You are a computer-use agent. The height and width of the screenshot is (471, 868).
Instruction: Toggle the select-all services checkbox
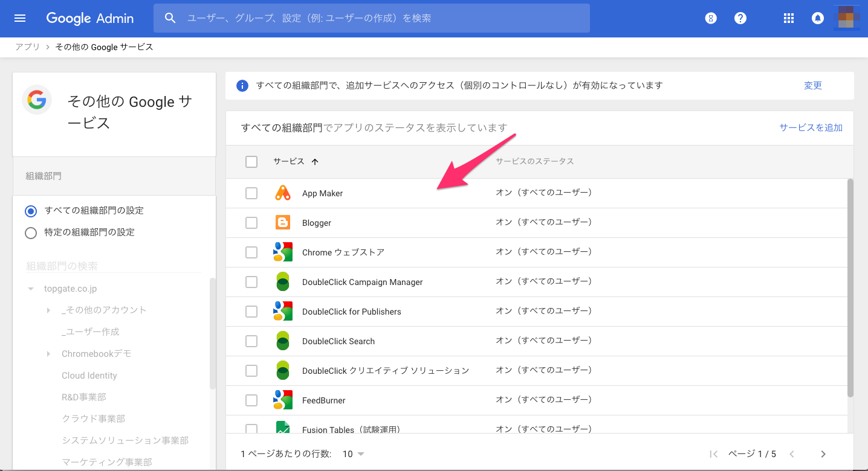251,162
